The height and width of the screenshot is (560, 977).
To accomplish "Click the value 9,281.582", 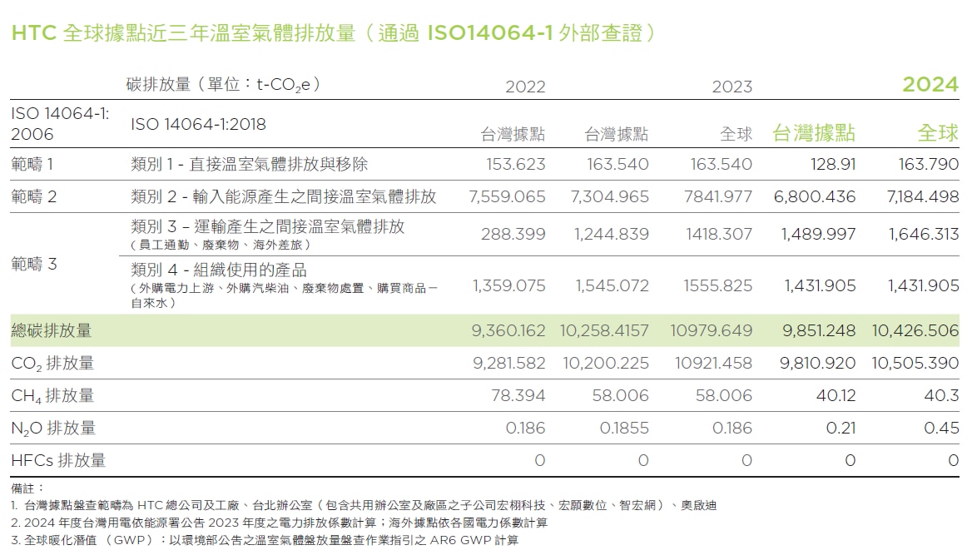I will coord(509,363).
